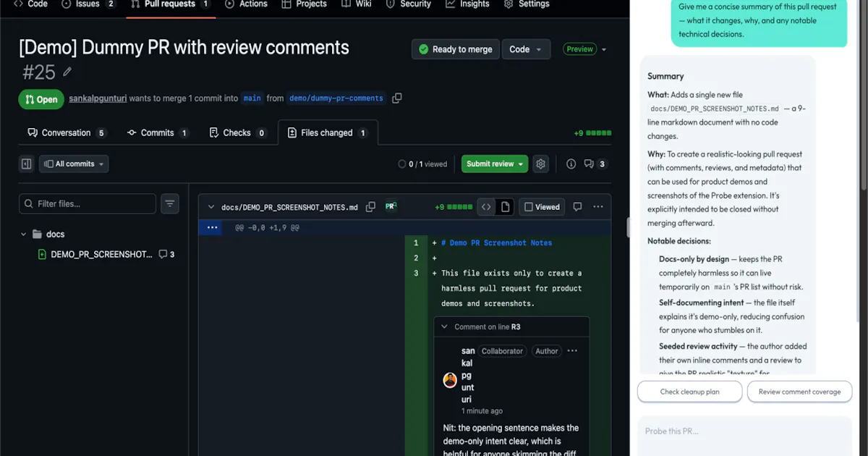Click the PR Probe extension icon on file header

(391, 206)
